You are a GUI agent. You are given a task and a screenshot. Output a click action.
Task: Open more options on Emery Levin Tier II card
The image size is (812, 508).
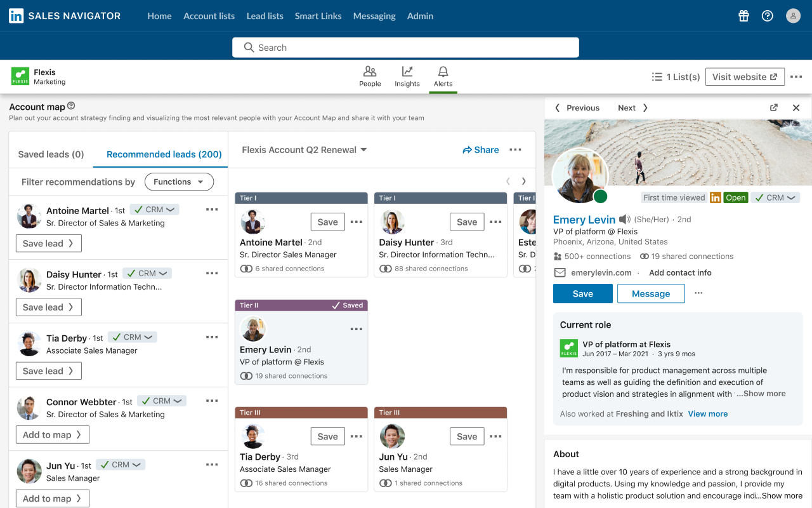[357, 329]
